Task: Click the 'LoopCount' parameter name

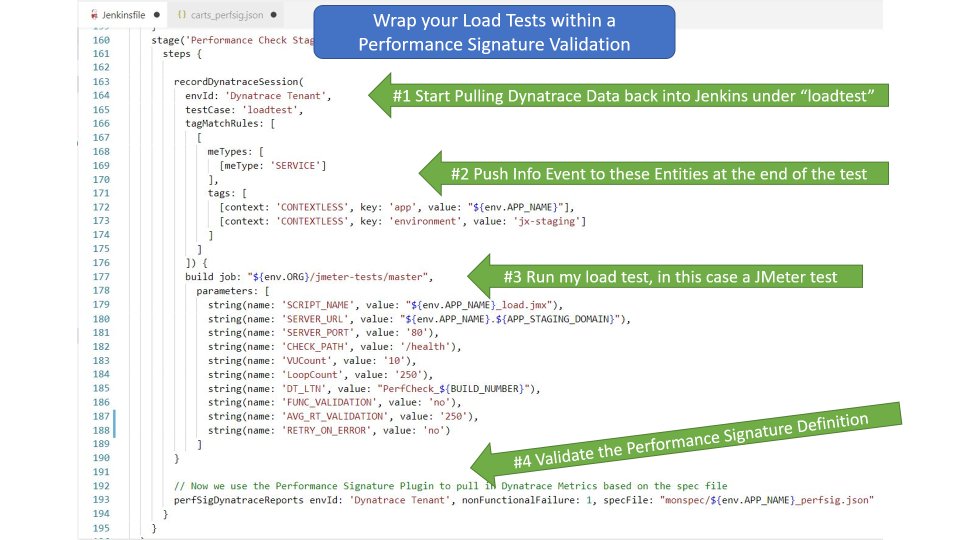Action: pos(312,375)
